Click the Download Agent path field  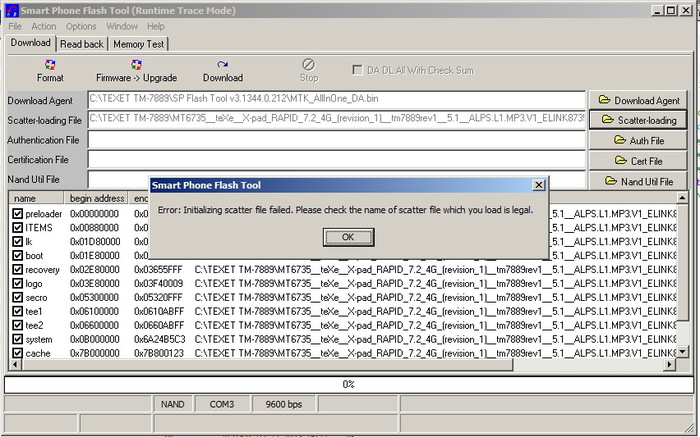pos(335,100)
